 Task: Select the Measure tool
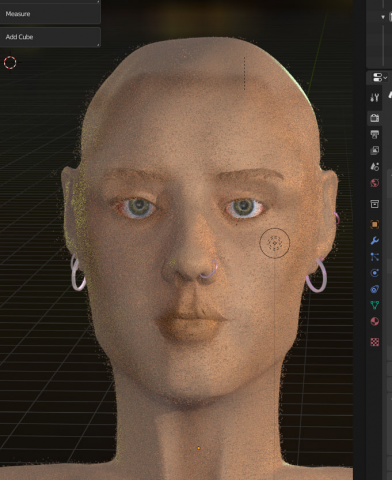click(x=50, y=14)
